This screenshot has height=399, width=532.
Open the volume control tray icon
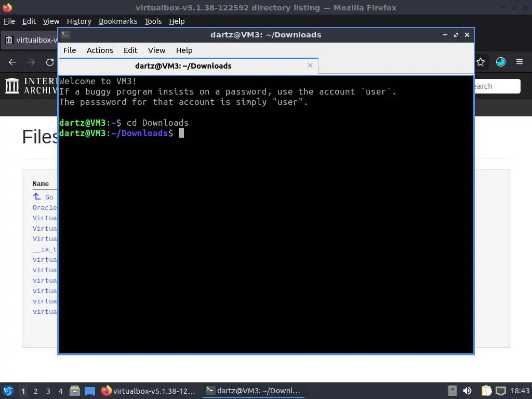pyautogui.click(x=467, y=391)
